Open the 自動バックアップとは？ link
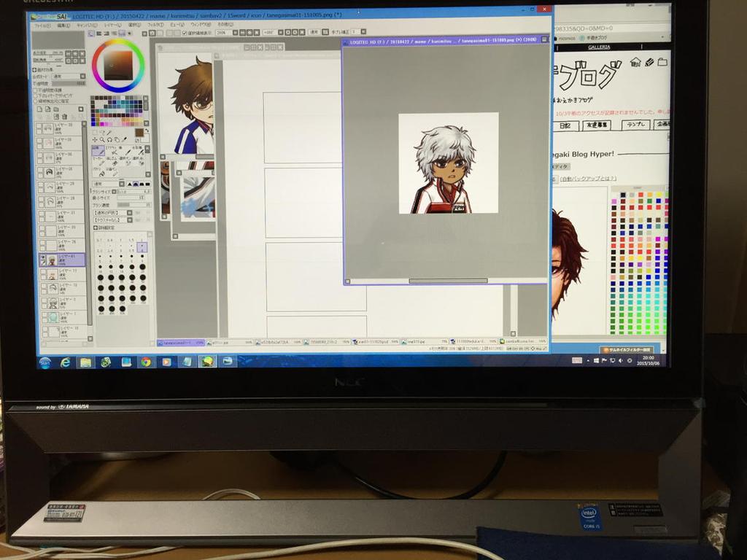Image resolution: width=747 pixels, height=560 pixels. pyautogui.click(x=588, y=179)
